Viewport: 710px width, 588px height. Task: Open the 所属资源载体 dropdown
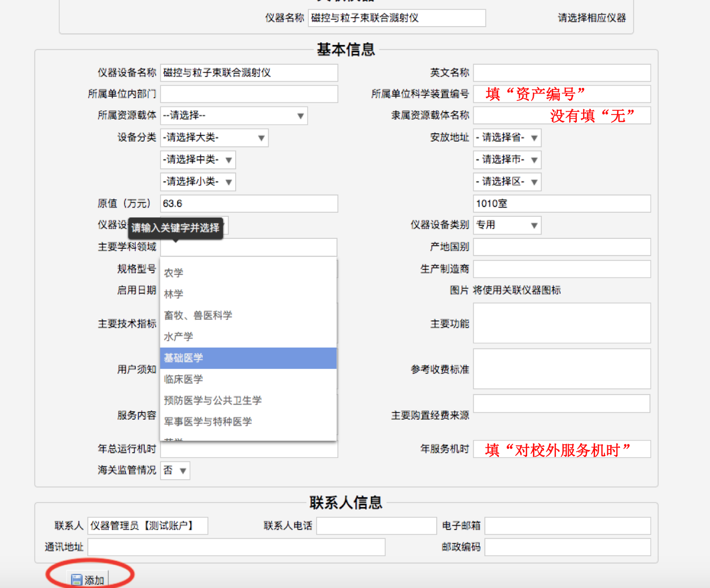234,116
